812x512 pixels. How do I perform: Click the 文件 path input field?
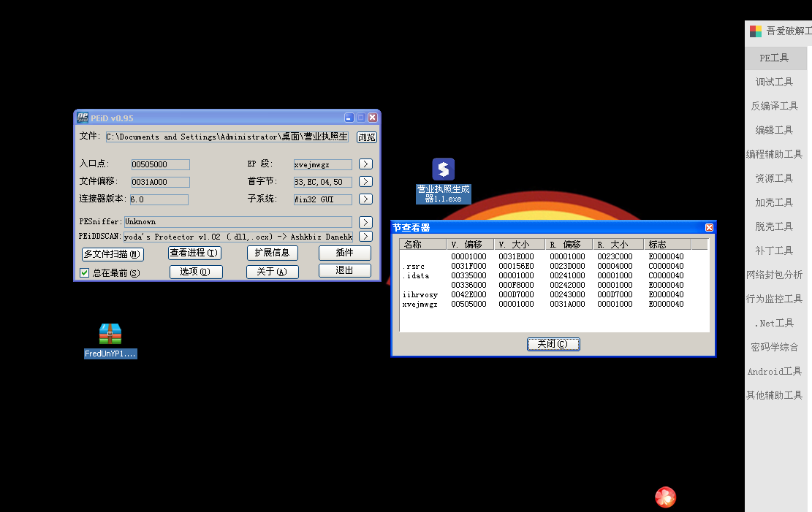pyautogui.click(x=227, y=137)
